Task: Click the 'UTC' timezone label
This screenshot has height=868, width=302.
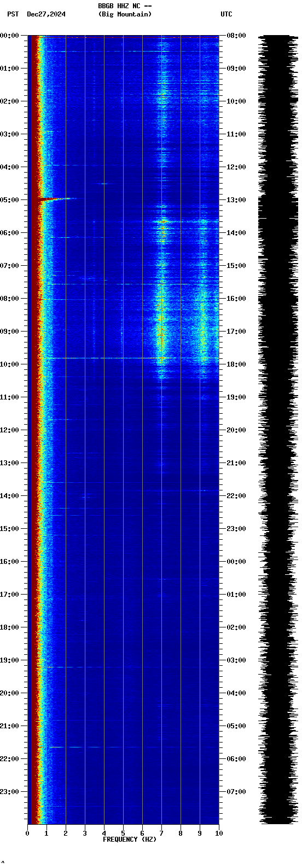Action: [226, 14]
